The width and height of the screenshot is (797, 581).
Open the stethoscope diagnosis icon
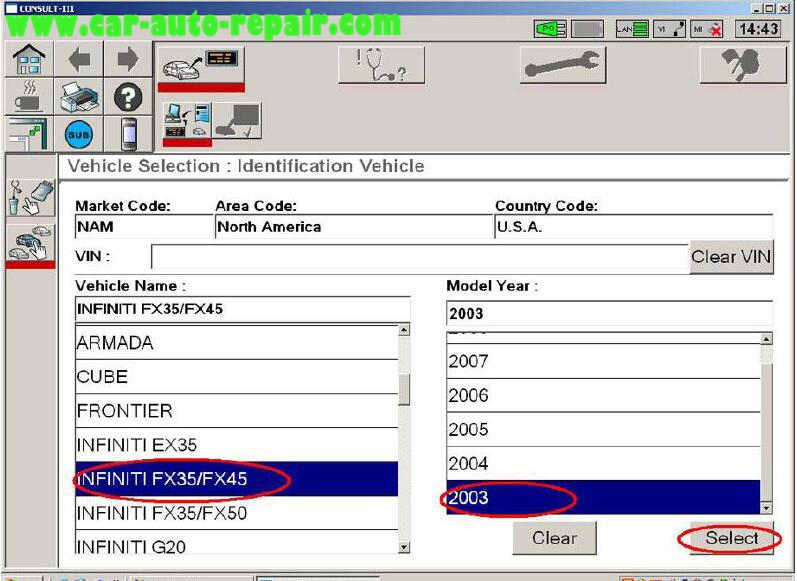381,65
